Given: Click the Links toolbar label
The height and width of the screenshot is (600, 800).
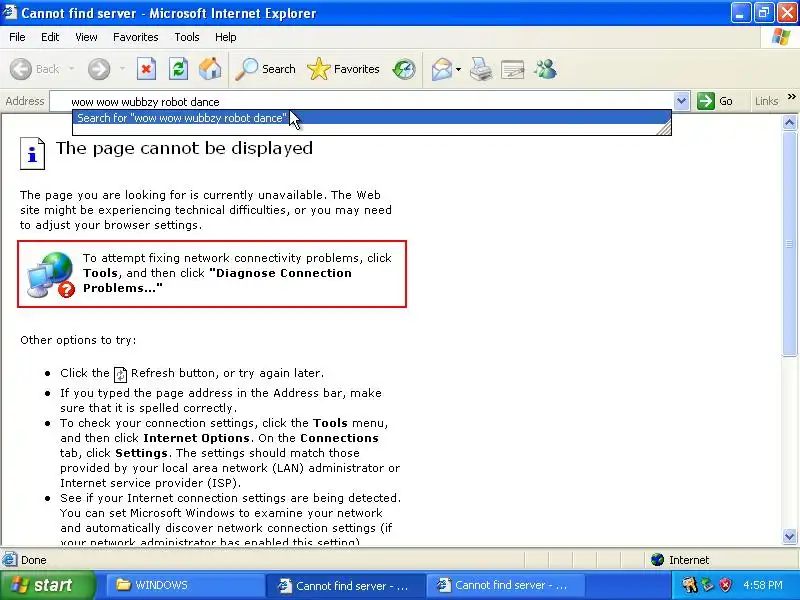Looking at the screenshot, I should (766, 101).
